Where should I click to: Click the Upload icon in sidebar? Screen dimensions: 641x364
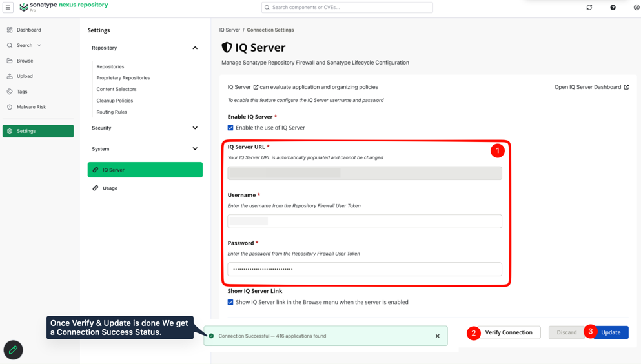point(10,76)
